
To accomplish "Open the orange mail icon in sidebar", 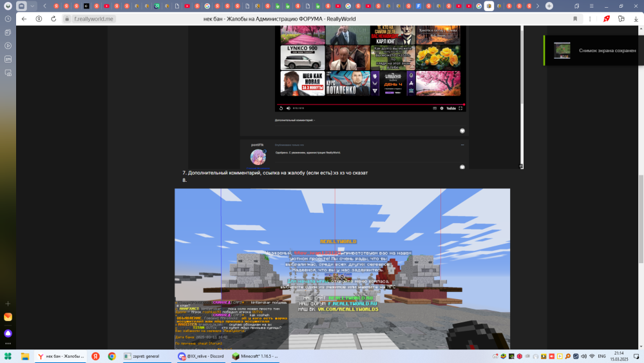I will [8, 317].
